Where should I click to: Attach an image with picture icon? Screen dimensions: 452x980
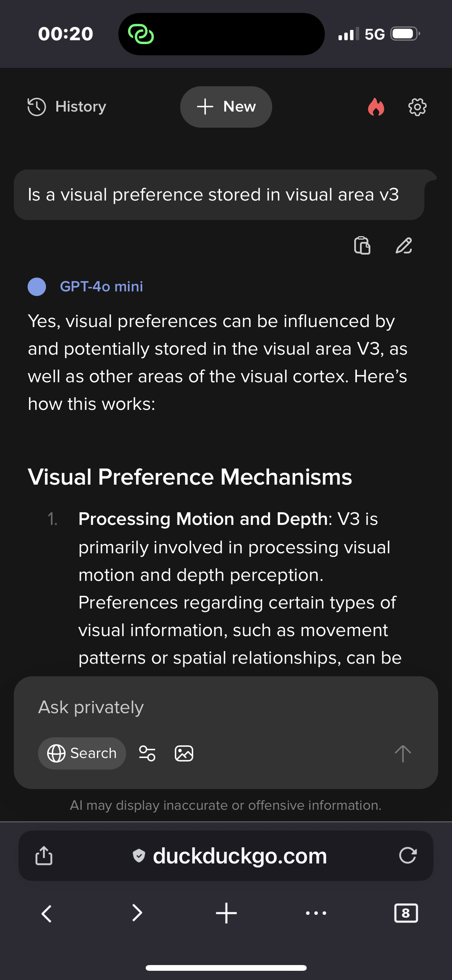pyautogui.click(x=184, y=753)
